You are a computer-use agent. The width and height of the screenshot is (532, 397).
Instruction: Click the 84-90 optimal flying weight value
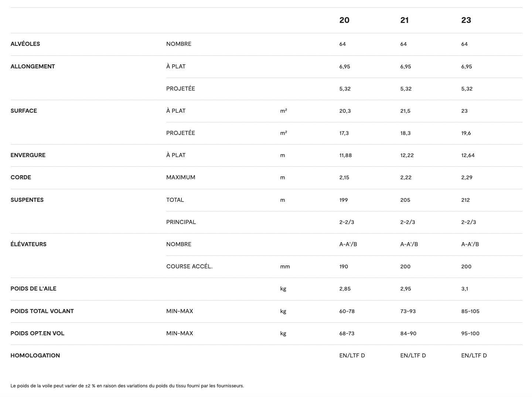tap(408, 333)
